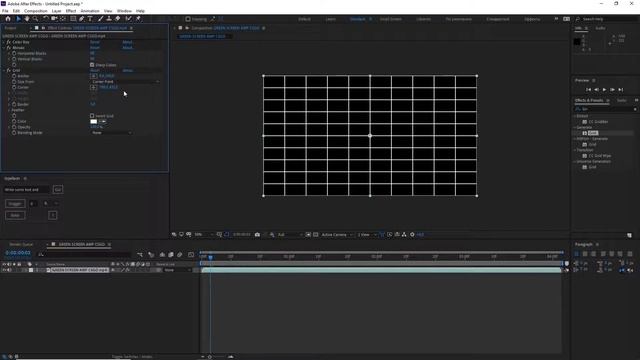Open the Composition menu
640x360 pixels.
pos(36,11)
